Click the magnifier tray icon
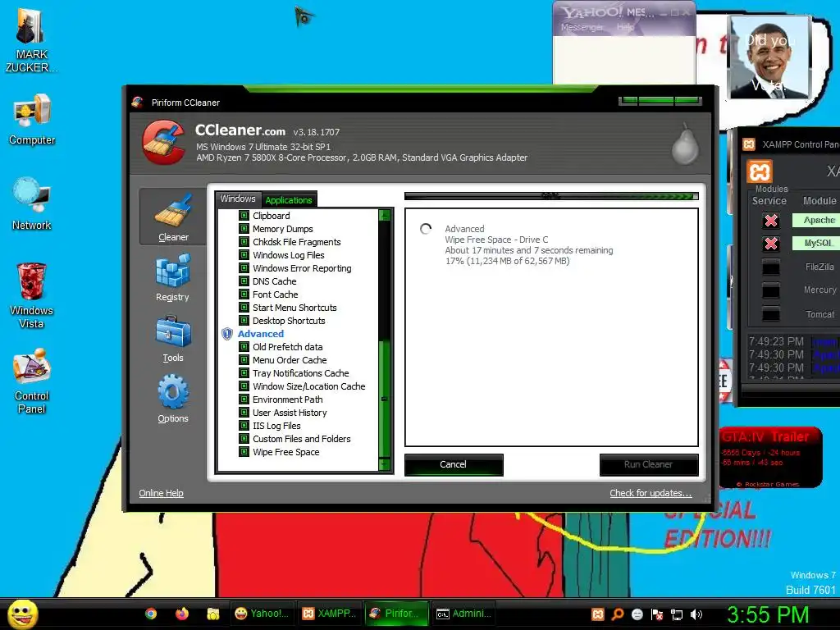 coord(617,614)
